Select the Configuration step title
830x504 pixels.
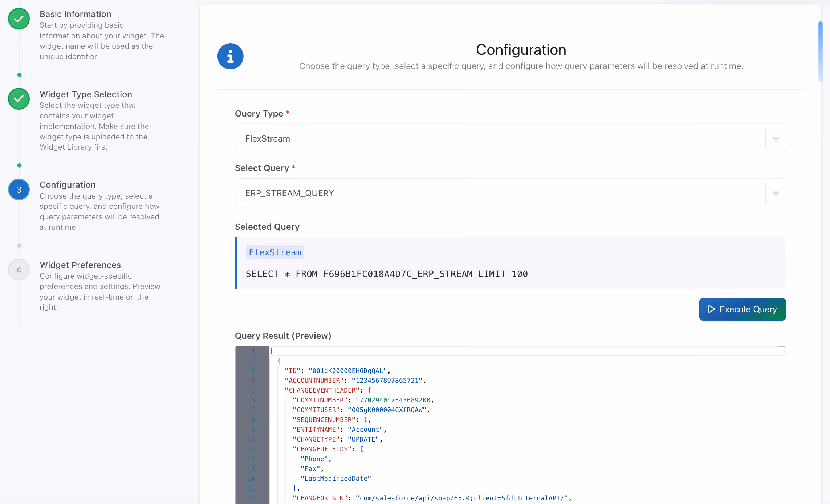(68, 184)
